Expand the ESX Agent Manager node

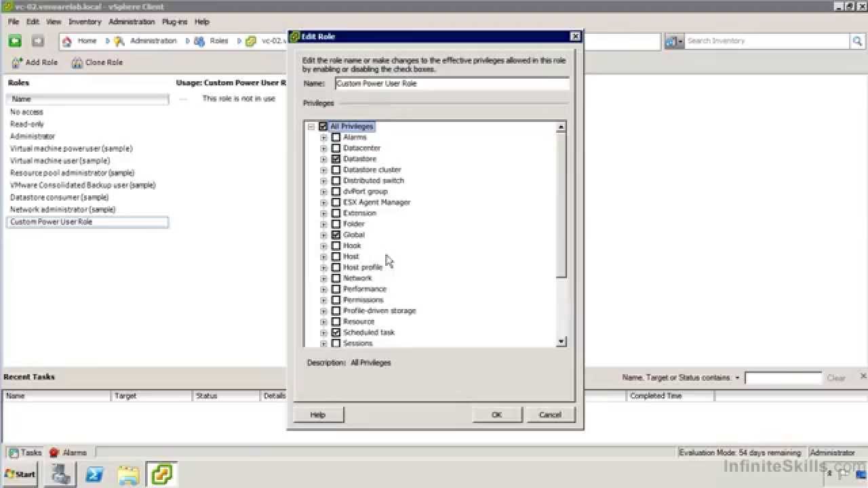pyautogui.click(x=323, y=203)
